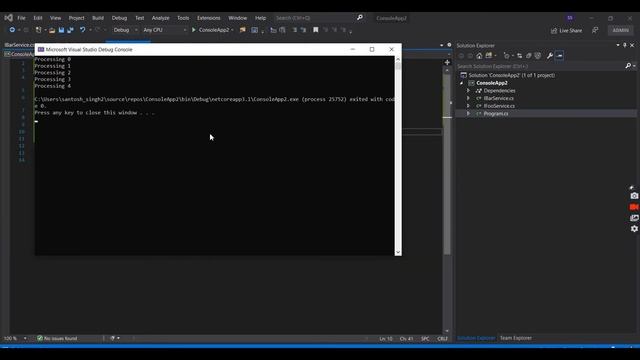Select IBarService.cs in Solution Explorer

point(498,98)
